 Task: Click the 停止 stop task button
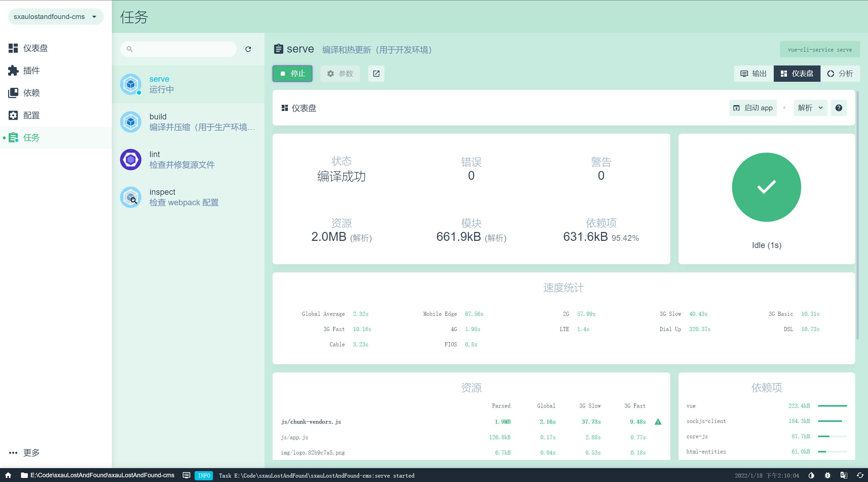292,74
